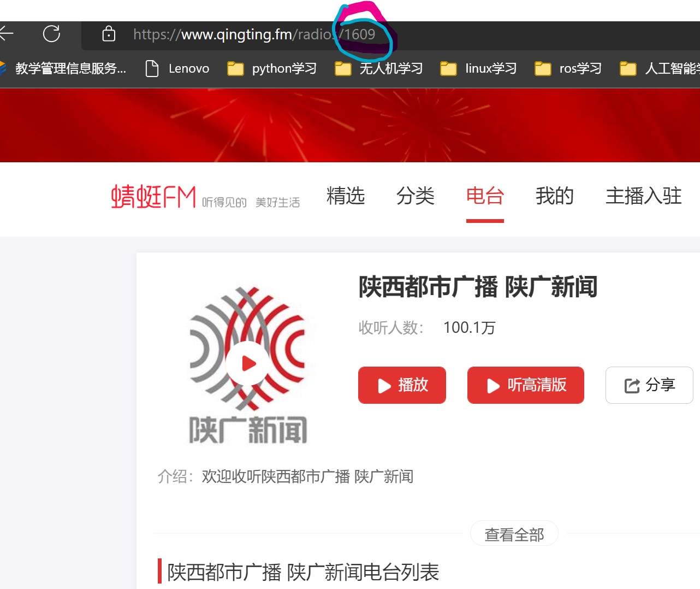
Task: Click the qingting.fm address bar URL
Action: click(254, 34)
